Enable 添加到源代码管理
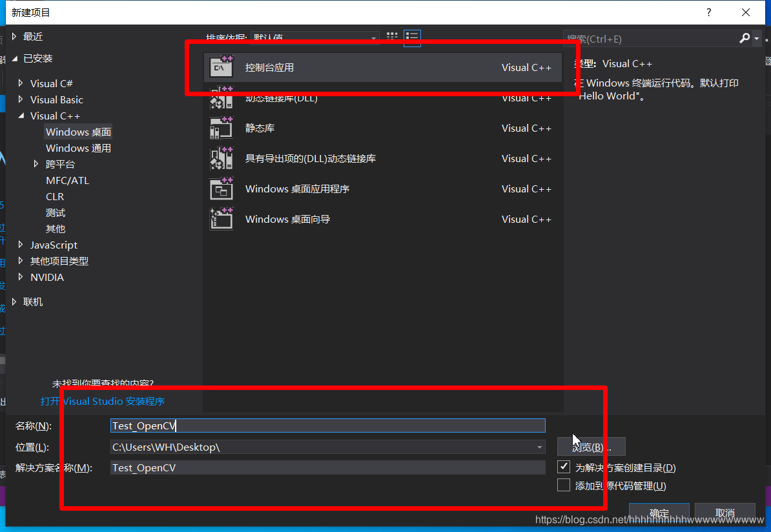The image size is (771, 532). [563, 485]
